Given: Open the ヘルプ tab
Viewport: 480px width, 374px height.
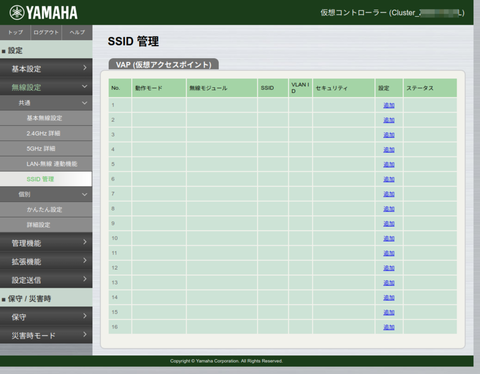Looking at the screenshot, I should point(77,32).
